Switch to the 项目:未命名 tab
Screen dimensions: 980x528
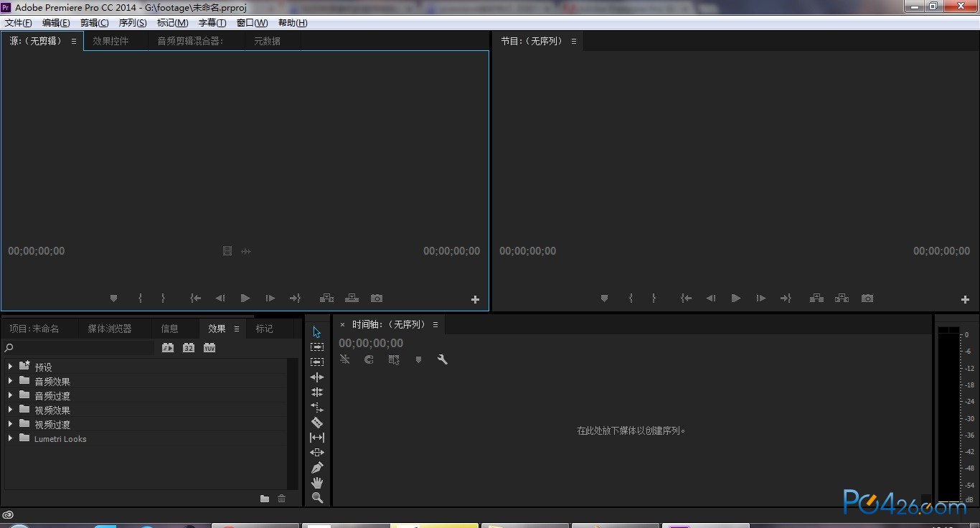[x=34, y=329]
